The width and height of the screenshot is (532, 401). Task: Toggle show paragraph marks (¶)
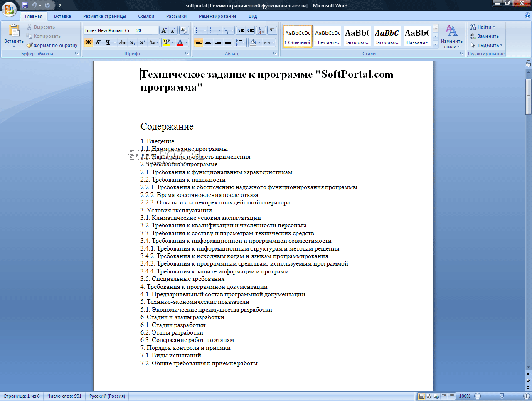[272, 30]
